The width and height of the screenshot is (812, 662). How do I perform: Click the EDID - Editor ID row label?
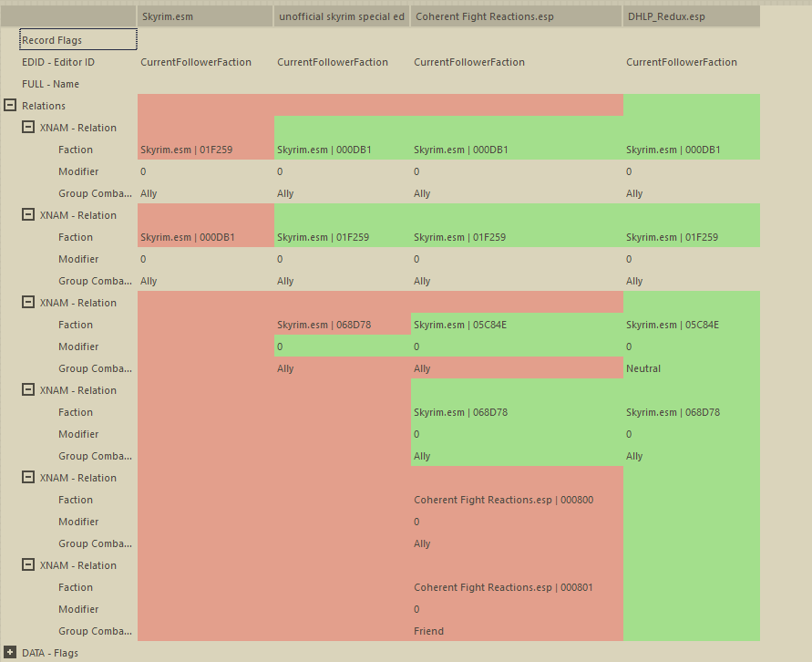coord(58,62)
